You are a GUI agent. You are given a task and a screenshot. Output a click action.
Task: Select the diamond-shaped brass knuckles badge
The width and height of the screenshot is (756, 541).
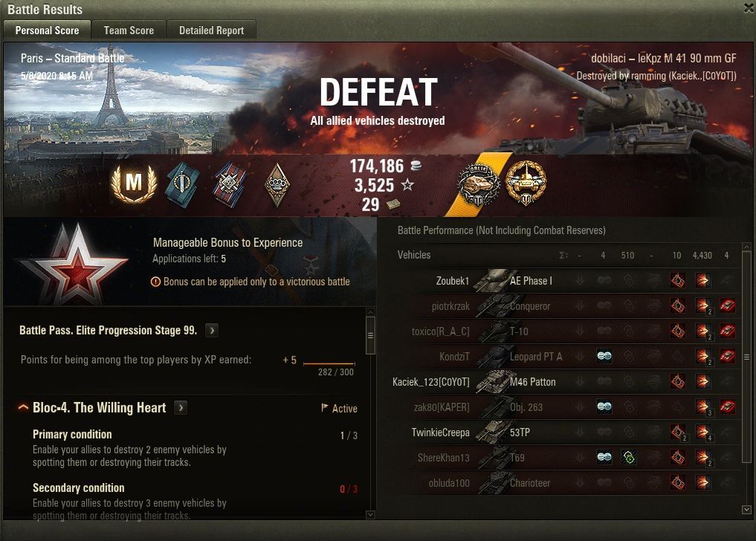(x=277, y=184)
